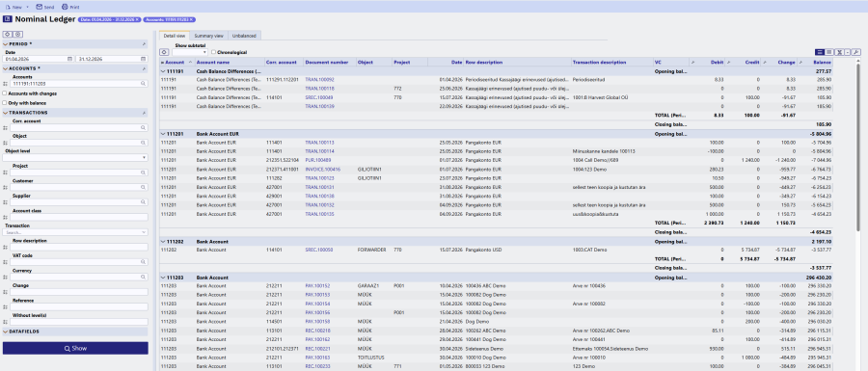Image resolution: width=868 pixels, height=371 pixels.
Task: Open document link TRAN.100092
Action: (319, 80)
